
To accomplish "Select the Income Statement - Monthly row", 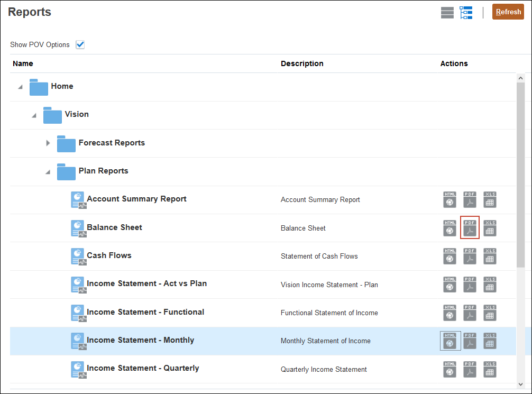I will click(x=212, y=341).
